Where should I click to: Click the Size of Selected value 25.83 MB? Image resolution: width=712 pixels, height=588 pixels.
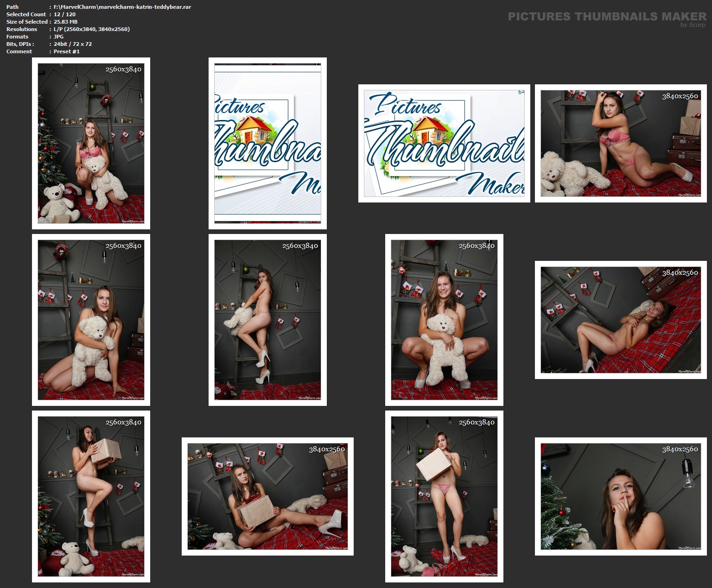pyautogui.click(x=65, y=22)
